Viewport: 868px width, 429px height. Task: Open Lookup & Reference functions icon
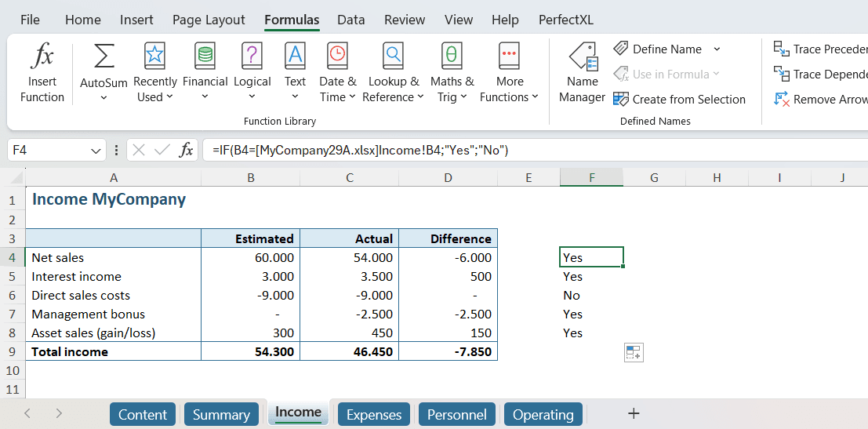tap(393, 56)
